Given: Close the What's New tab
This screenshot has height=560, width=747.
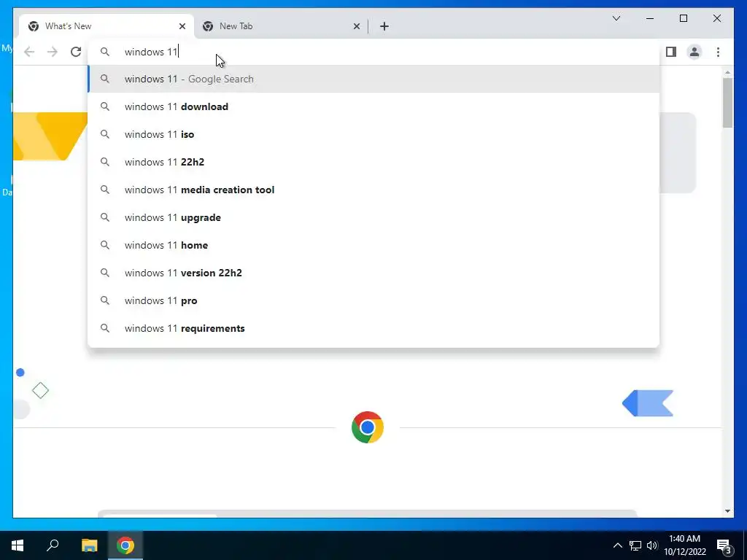Looking at the screenshot, I should (182, 26).
